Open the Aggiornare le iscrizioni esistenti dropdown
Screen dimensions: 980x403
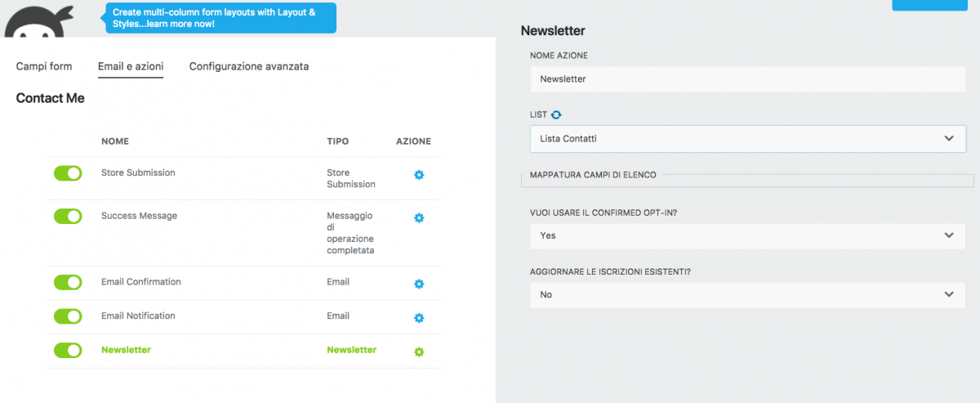click(748, 294)
